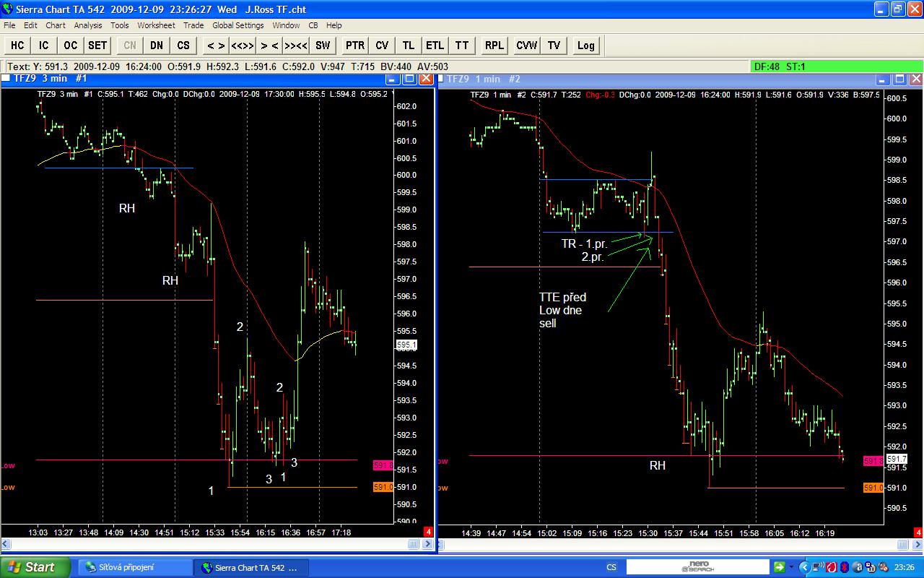This screenshot has width=924, height=578.
Task: Select the ETL extended trendline tool
Action: click(435, 46)
